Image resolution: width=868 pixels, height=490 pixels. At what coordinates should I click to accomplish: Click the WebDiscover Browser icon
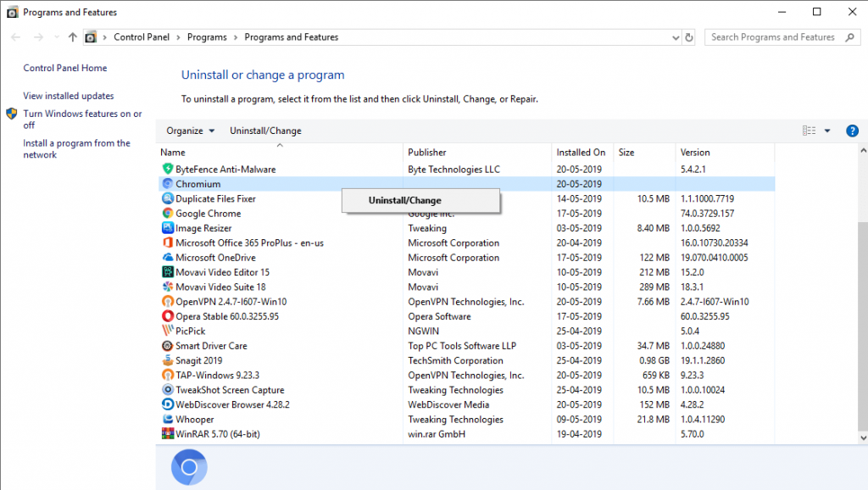[167, 404]
